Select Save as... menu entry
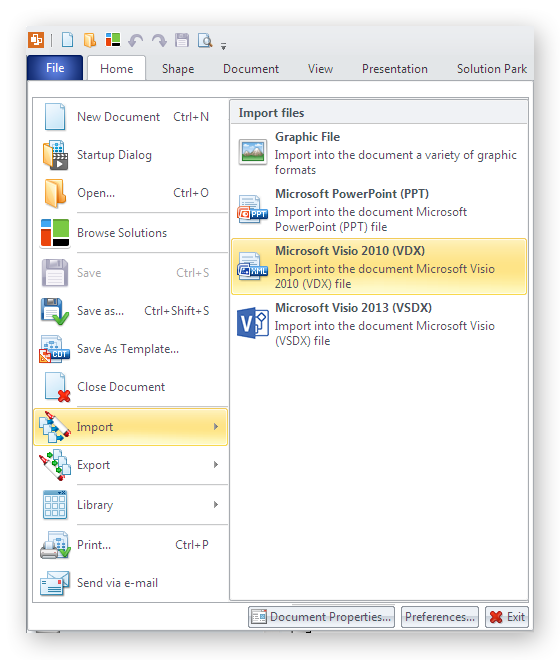 131,311
